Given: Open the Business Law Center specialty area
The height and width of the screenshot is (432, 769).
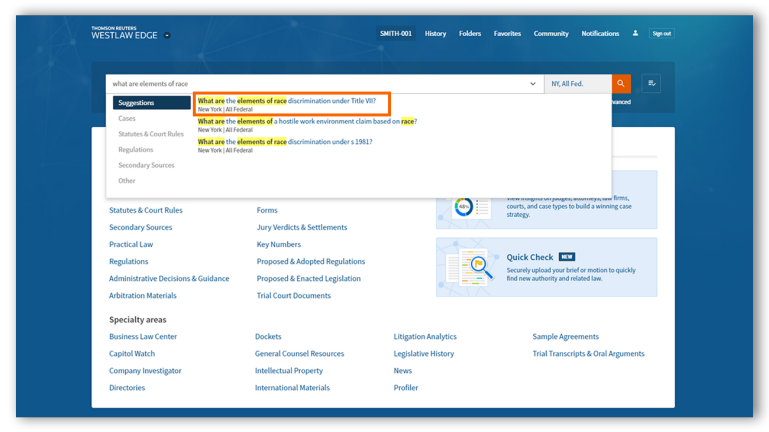Looking at the screenshot, I should pyautogui.click(x=143, y=337).
